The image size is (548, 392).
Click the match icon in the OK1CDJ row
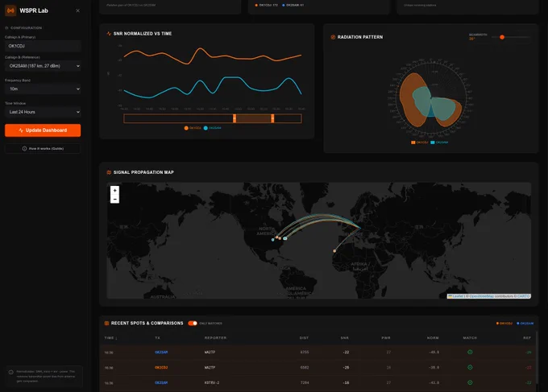point(470,368)
